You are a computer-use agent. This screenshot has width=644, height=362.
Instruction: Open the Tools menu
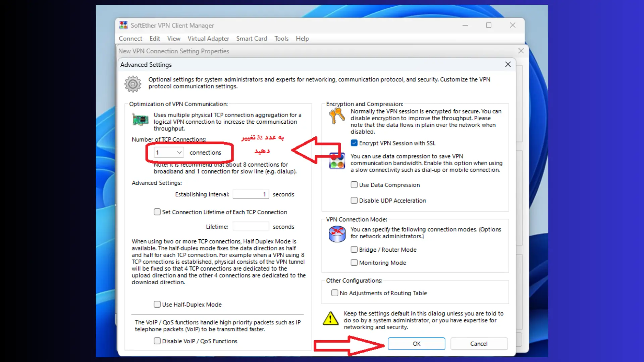point(281,39)
